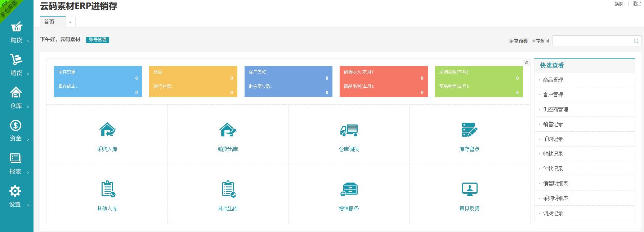Screen dimensions: 644x232
Task: Switch to the 首页 home tab
Action: point(50,22)
